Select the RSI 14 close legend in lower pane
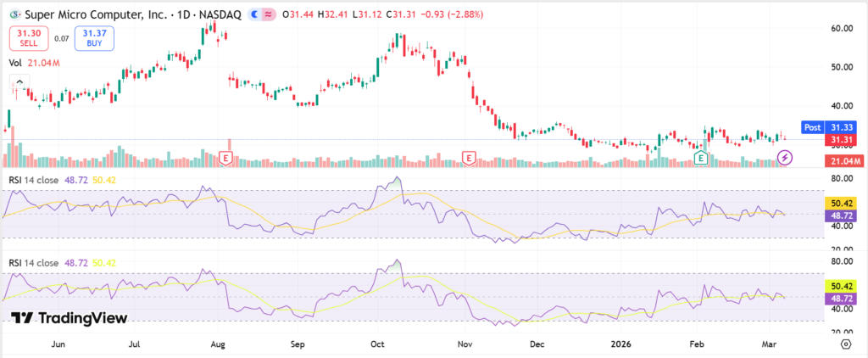868x358 pixels. point(33,263)
